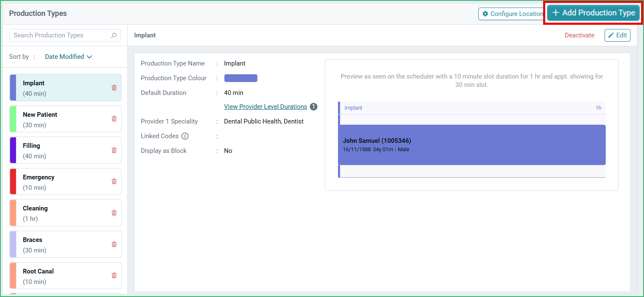Click the search magnifier icon
This screenshot has height=297, width=644.
point(113,35)
